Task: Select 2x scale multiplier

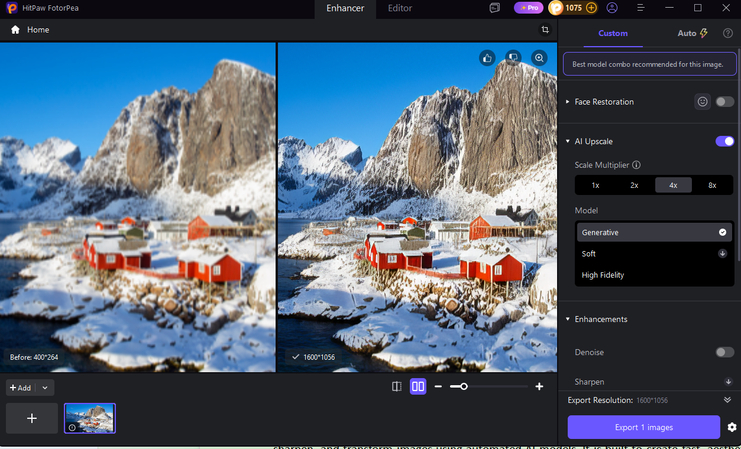Action: 634,185
